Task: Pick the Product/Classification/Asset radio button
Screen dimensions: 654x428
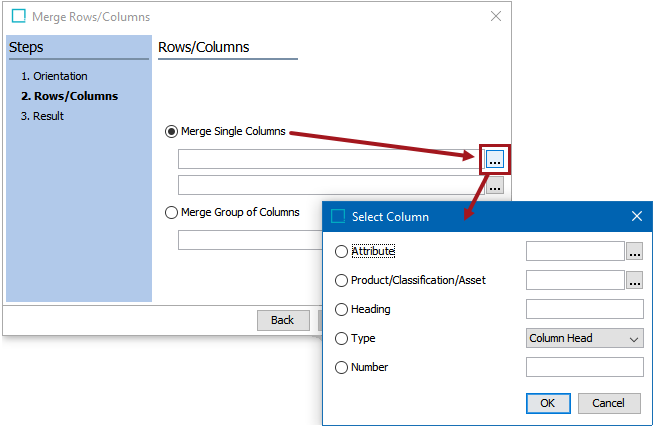Action: [342, 281]
